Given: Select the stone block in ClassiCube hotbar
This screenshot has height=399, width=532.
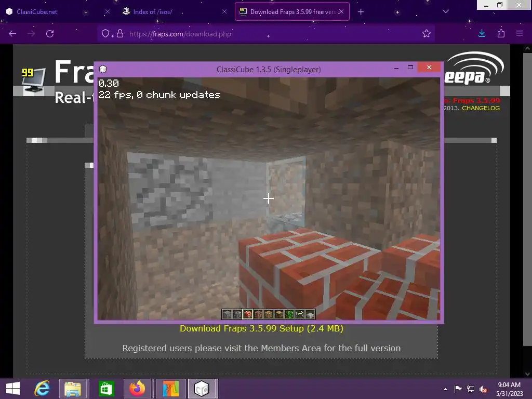Looking at the screenshot, I should 227,314.
